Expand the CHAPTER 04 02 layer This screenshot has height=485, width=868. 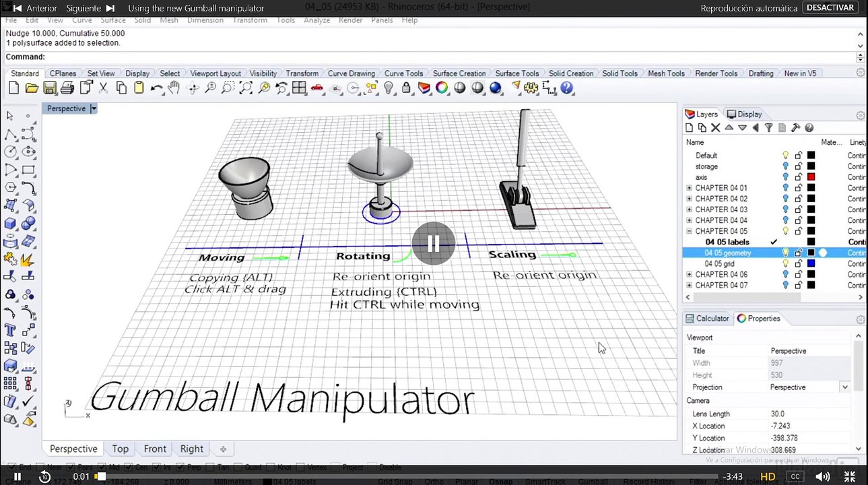click(689, 199)
